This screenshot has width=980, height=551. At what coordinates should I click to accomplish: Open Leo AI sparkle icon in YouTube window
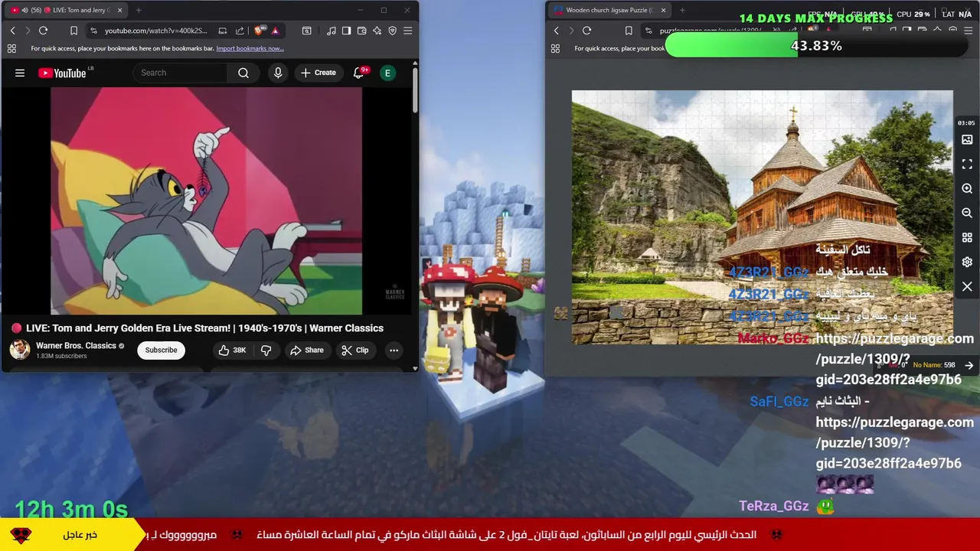pos(377,31)
